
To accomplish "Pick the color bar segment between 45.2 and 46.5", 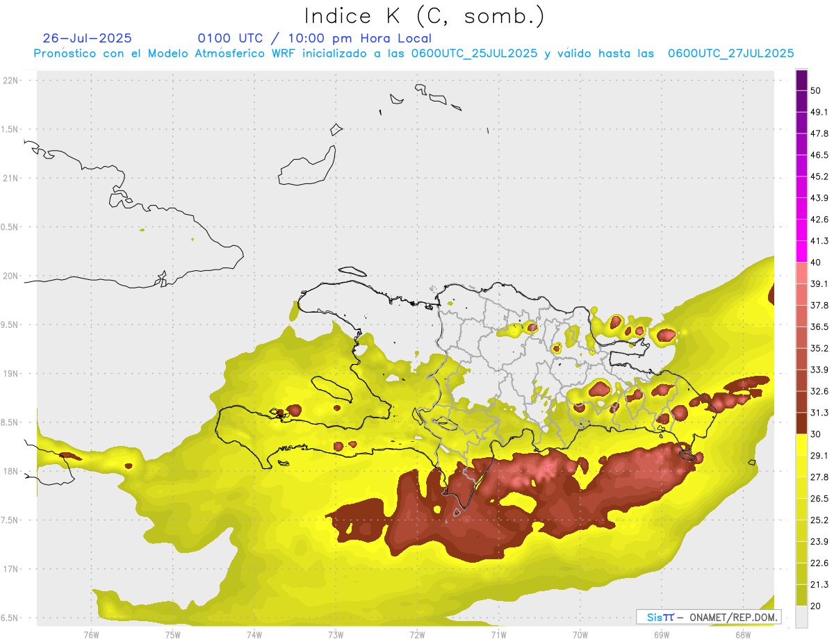I will pos(801,165).
